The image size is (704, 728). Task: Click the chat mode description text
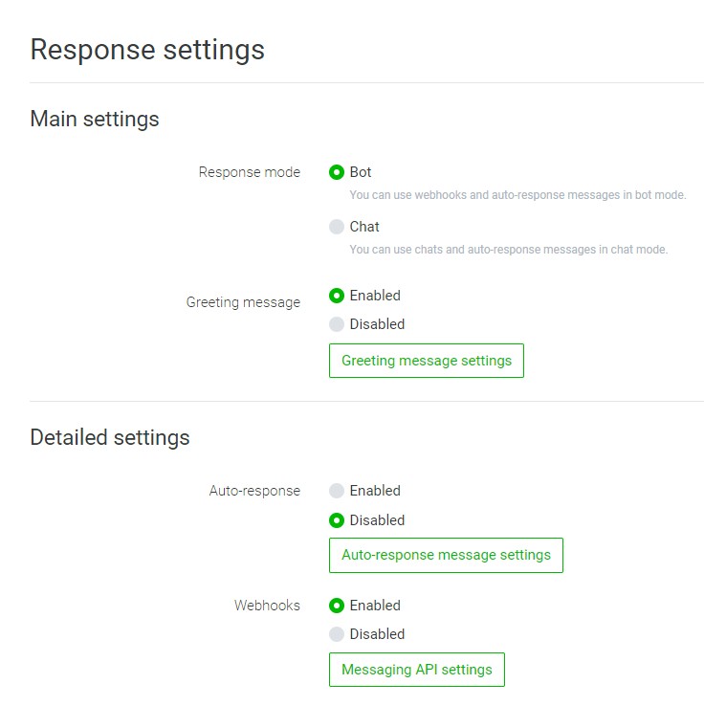[508, 250]
